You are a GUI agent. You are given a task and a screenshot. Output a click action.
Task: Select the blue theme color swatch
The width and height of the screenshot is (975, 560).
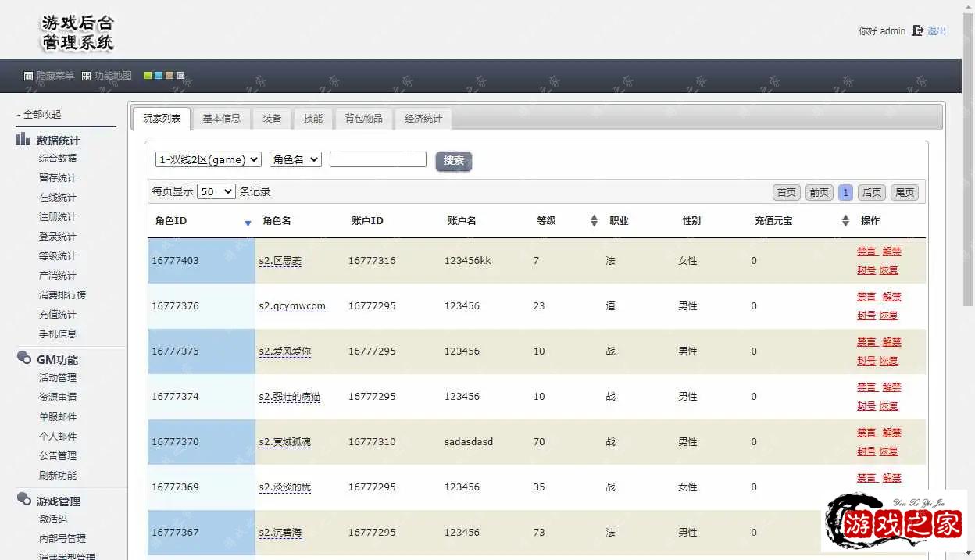click(159, 76)
